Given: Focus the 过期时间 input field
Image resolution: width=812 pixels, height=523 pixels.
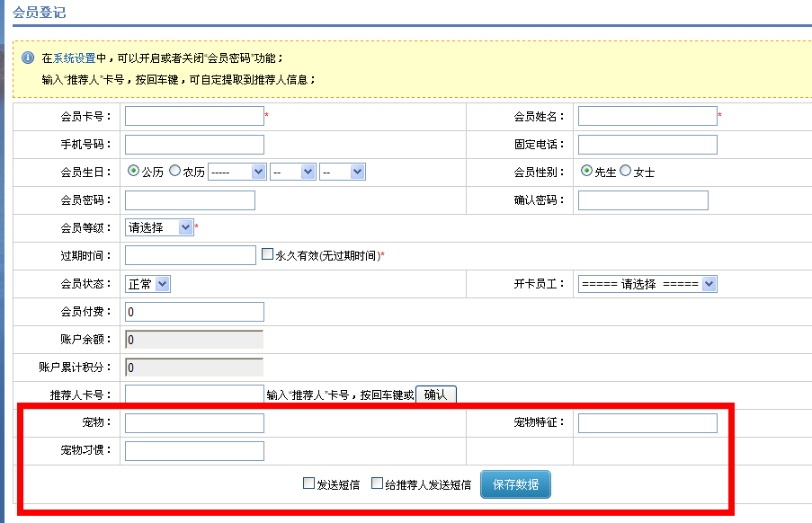Looking at the screenshot, I should (x=191, y=255).
